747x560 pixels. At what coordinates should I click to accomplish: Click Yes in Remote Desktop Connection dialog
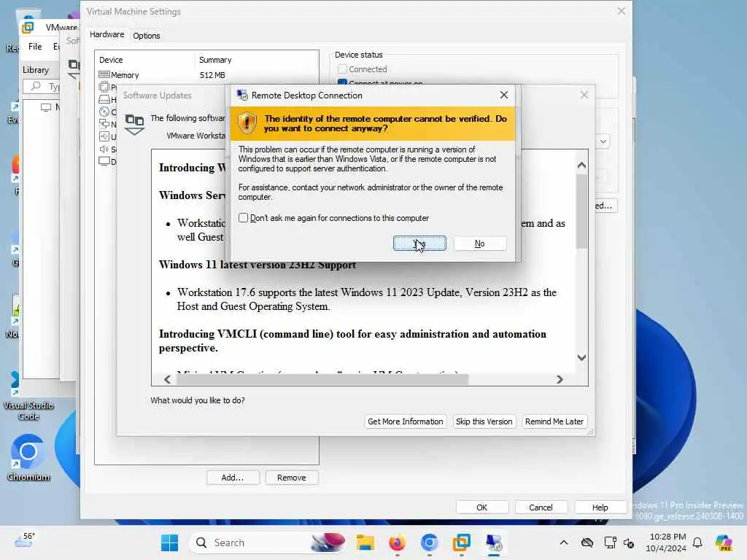click(419, 244)
